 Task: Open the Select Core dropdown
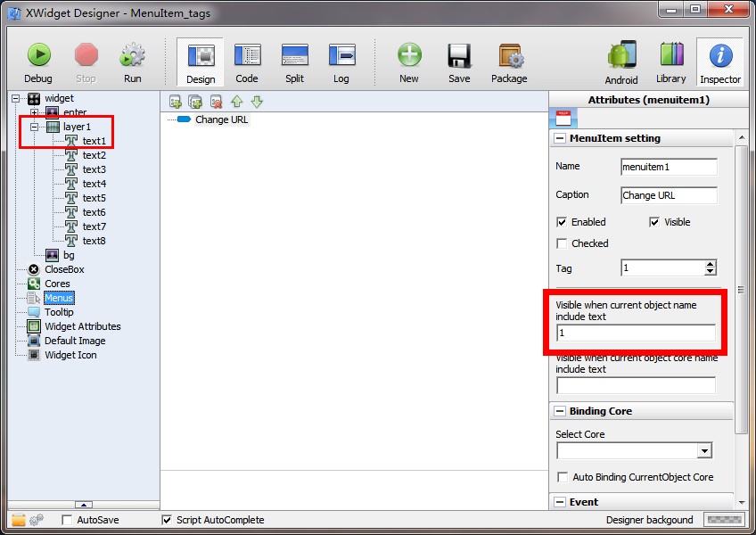(x=704, y=451)
